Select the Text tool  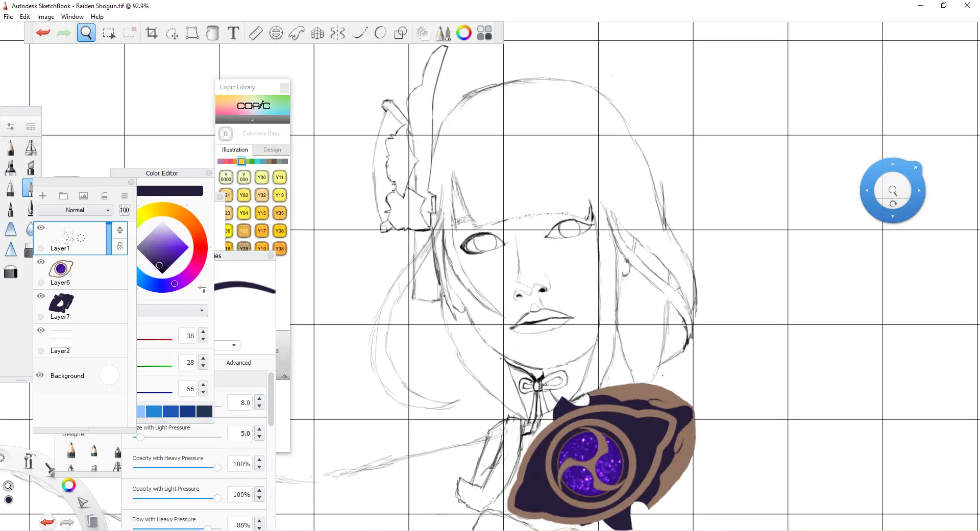(233, 33)
